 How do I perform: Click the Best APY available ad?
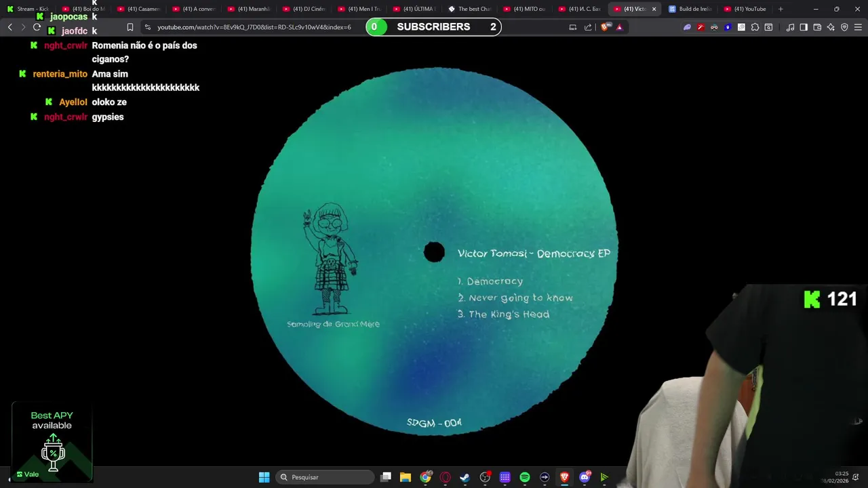[52, 442]
